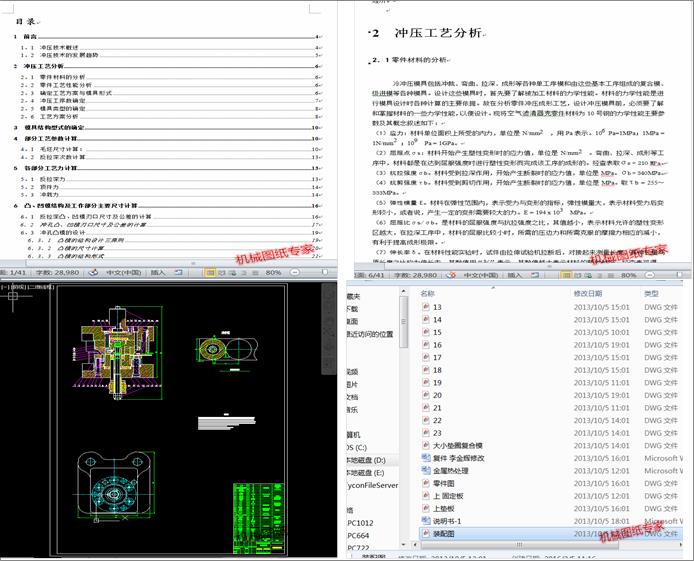Click spell-check icon in right Word status bar

tap(451, 275)
